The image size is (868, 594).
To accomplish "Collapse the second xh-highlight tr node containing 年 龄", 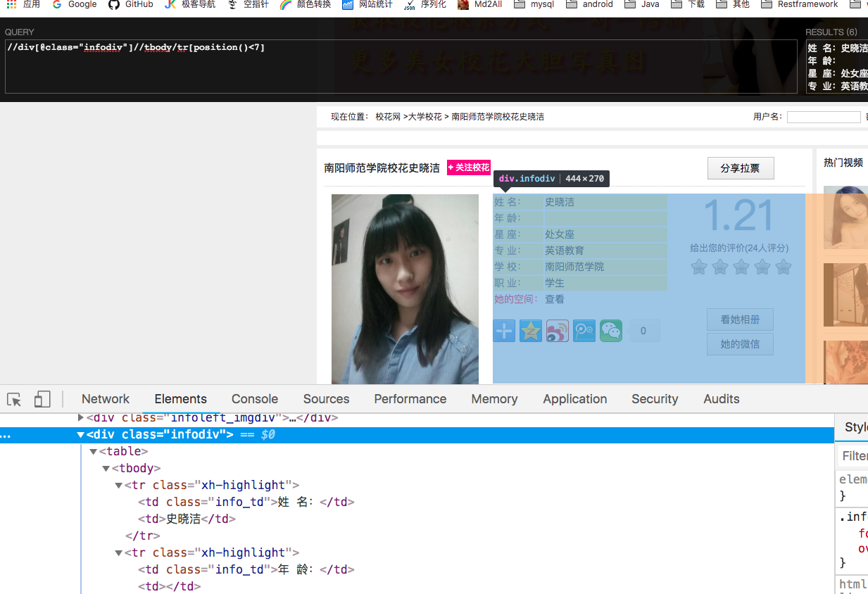I will tap(119, 553).
